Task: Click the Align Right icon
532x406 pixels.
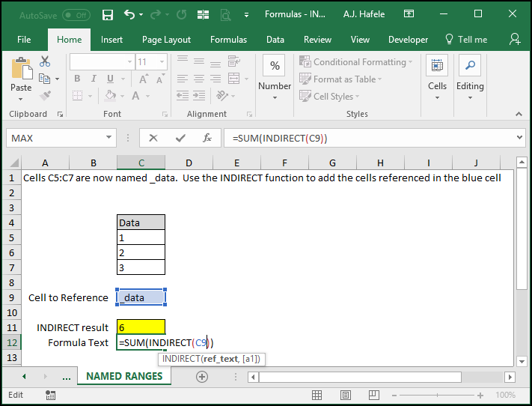Action: tap(215, 79)
